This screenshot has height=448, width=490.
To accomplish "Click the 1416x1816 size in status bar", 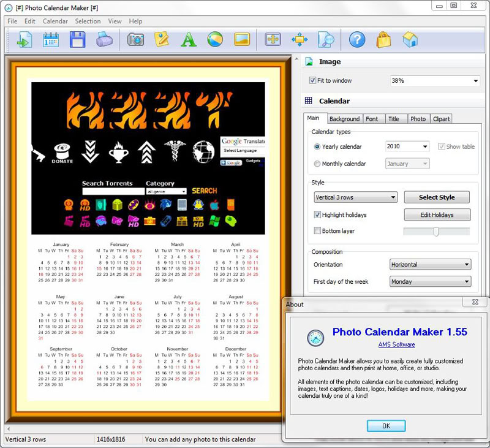I will (x=111, y=439).
